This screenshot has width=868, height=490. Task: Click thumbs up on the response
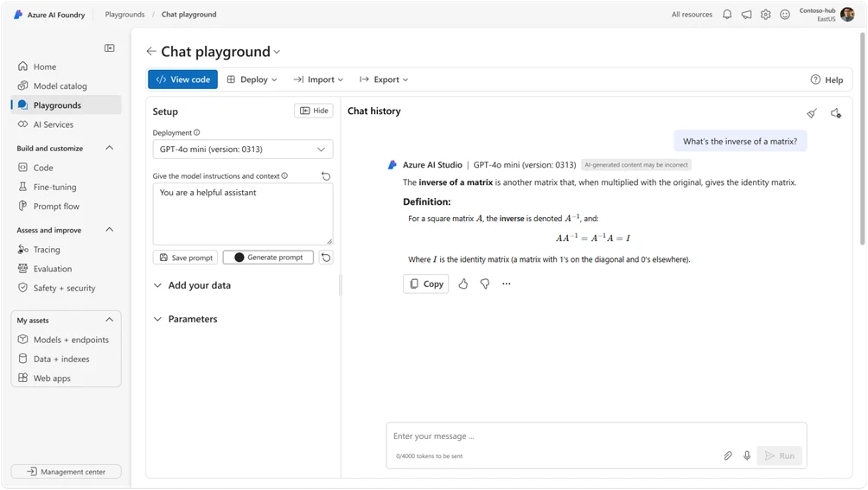[463, 283]
